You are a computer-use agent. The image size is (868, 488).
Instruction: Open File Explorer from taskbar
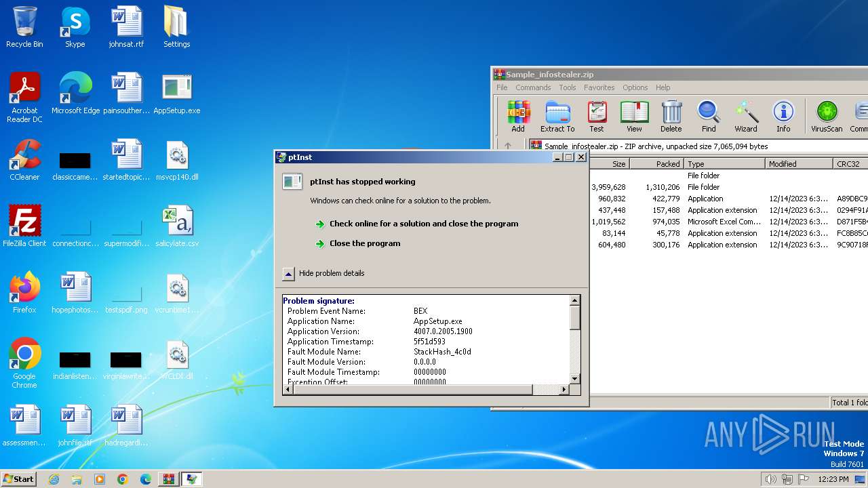tap(77, 479)
